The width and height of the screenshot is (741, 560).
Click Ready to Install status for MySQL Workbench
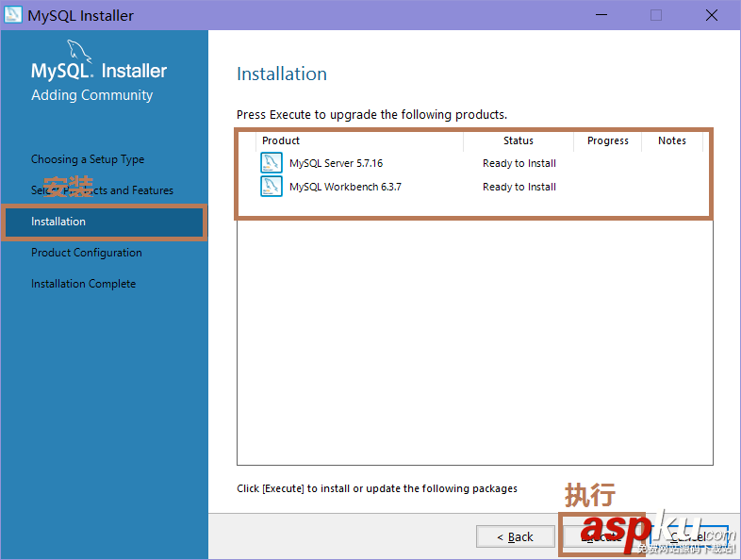coord(519,187)
